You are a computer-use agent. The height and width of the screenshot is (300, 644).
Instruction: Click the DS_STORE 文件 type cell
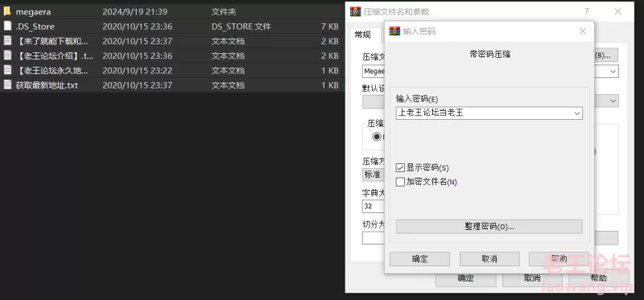click(241, 27)
